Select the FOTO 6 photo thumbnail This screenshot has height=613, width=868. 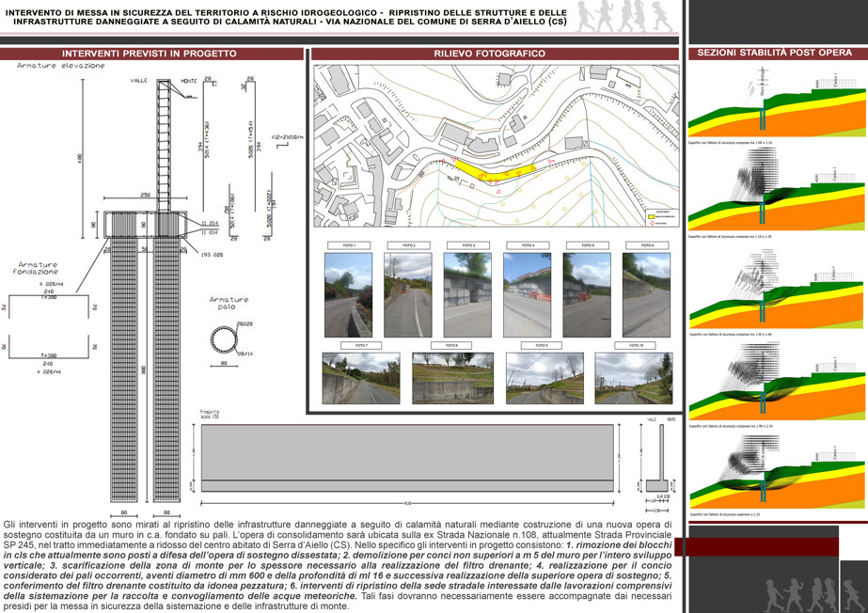(646, 295)
